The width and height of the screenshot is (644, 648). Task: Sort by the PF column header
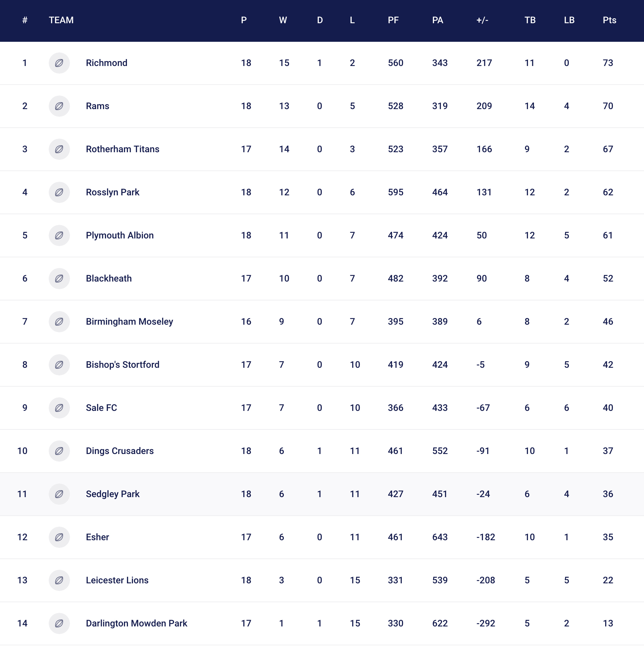393,20
